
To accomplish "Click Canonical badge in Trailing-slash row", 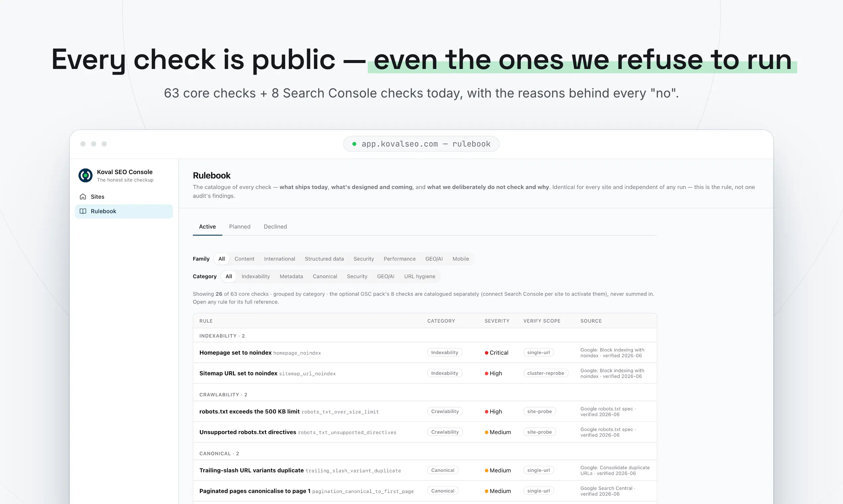I will point(443,471).
